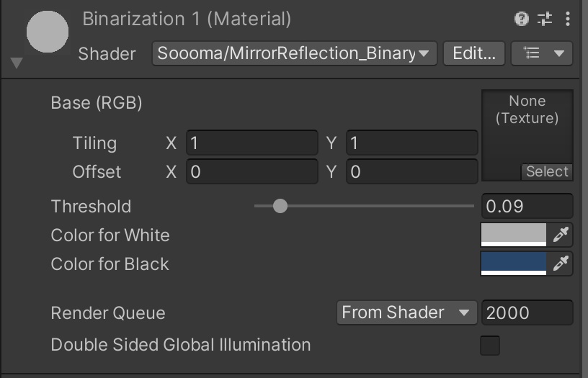Click eyedropper next to Color for White

point(561,235)
